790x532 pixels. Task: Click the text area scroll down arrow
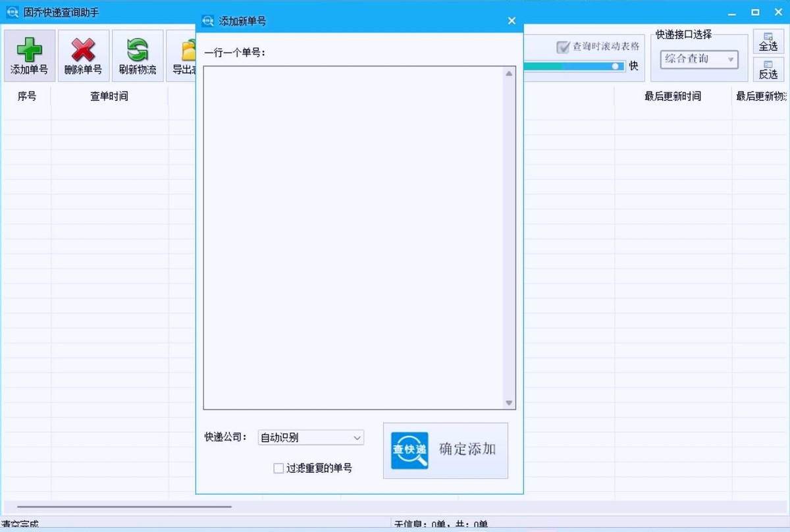(x=509, y=403)
